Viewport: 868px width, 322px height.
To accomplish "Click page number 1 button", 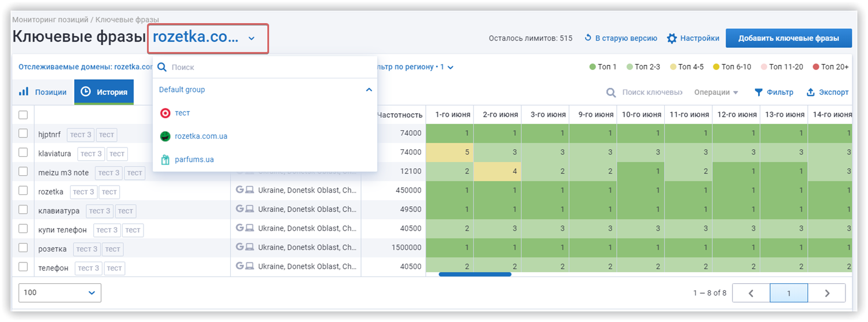I will (x=789, y=293).
